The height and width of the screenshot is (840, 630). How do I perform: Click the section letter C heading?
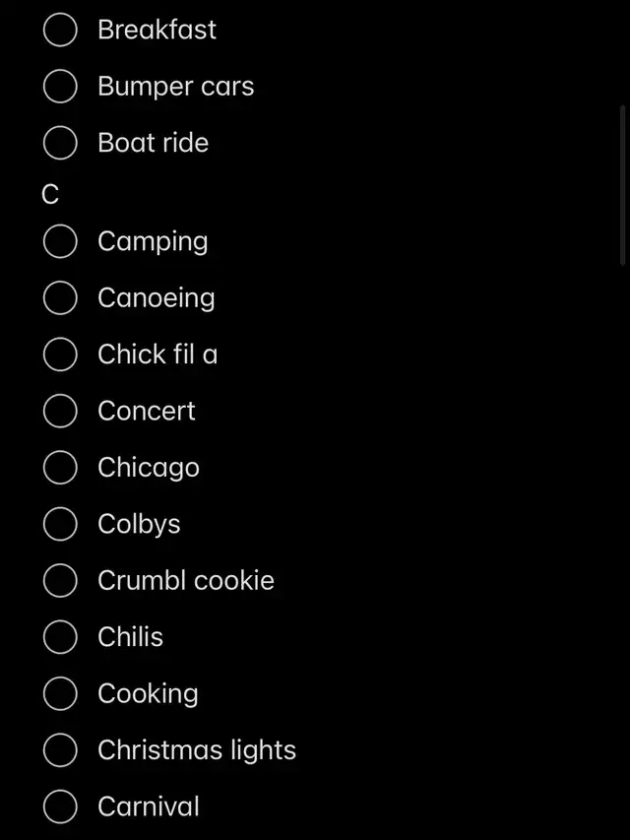coord(50,196)
